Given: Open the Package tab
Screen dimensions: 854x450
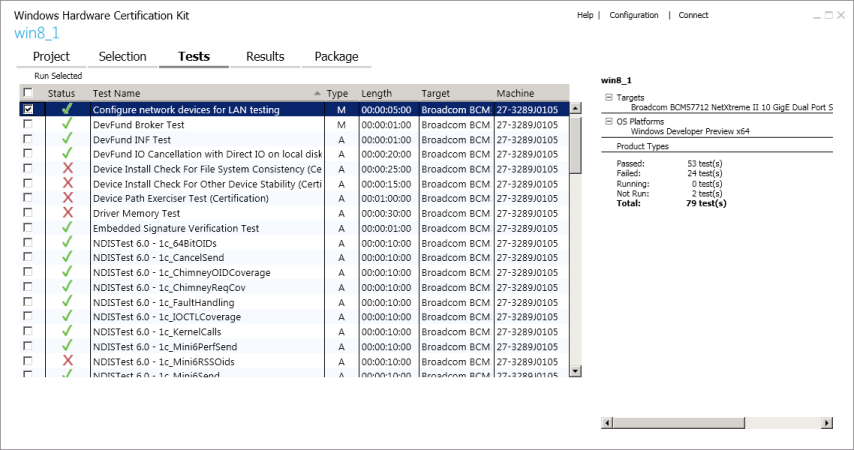Looking at the screenshot, I should (336, 57).
